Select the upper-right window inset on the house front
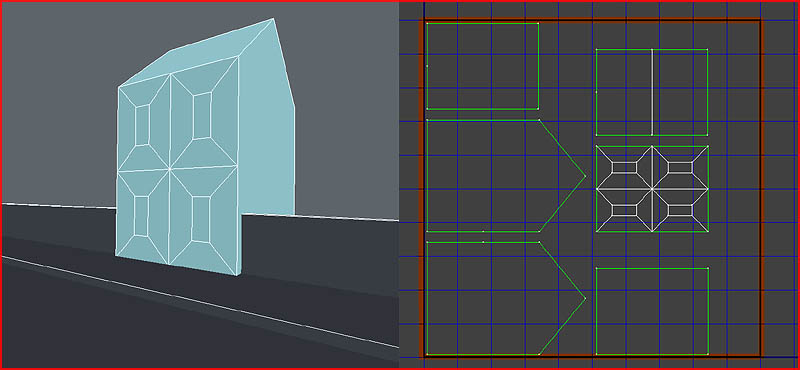Viewport: 800px width, 370px height. click(203, 115)
